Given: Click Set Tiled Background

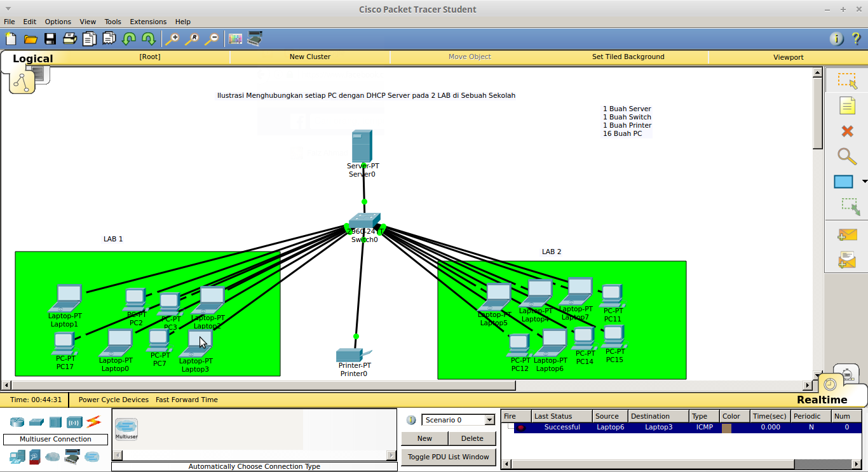Looking at the screenshot, I should (628, 57).
